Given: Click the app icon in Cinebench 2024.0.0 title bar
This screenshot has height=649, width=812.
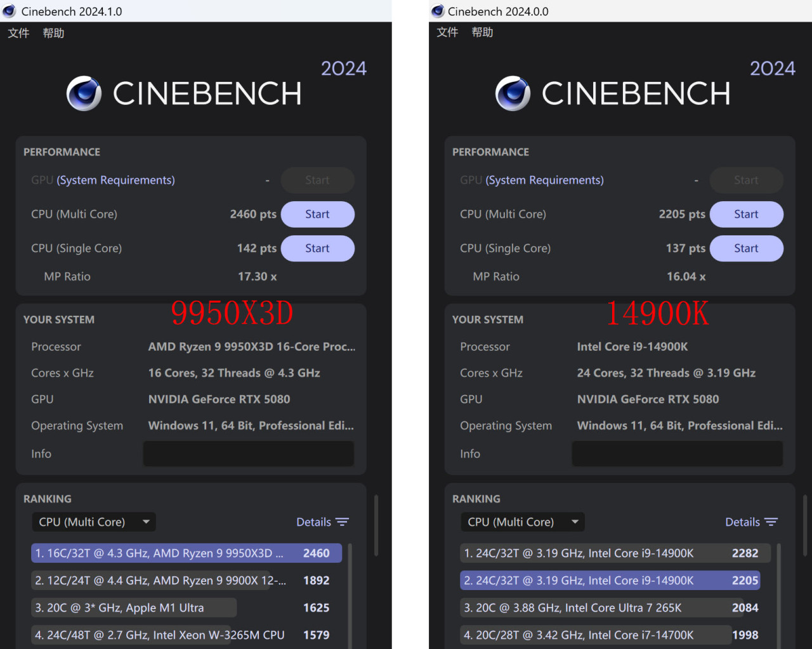Looking at the screenshot, I should 438,11.
